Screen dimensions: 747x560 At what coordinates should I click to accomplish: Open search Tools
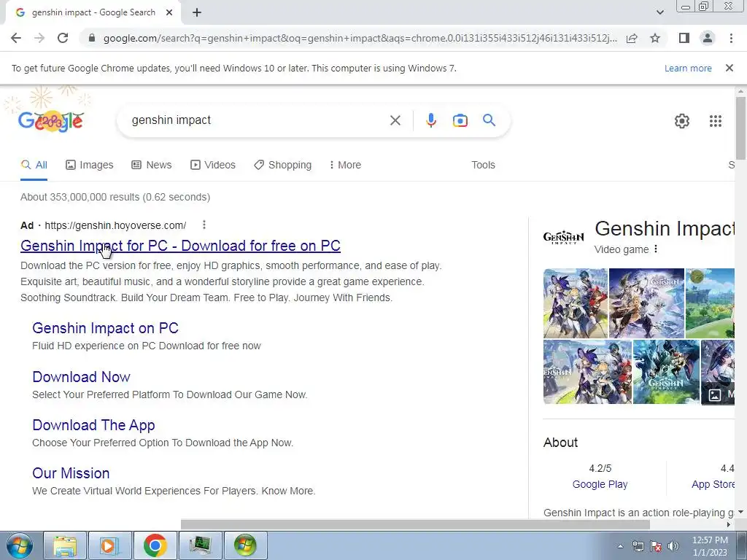(483, 165)
